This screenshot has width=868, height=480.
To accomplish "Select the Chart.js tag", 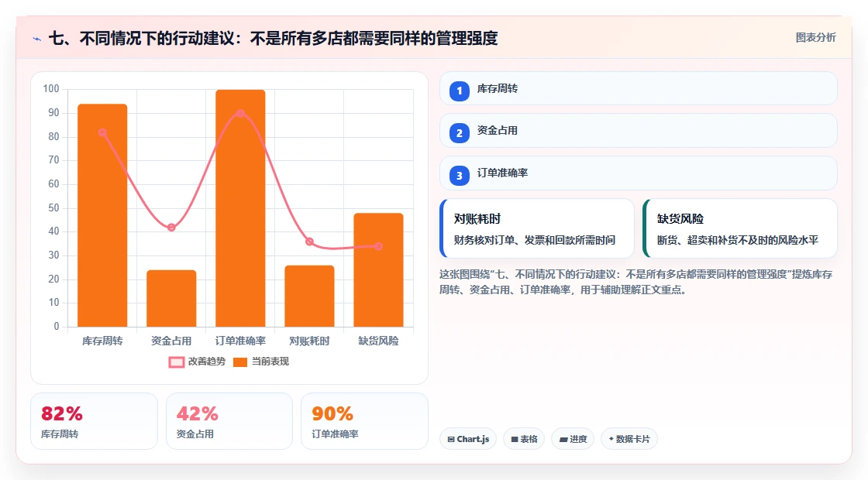I will [468, 439].
